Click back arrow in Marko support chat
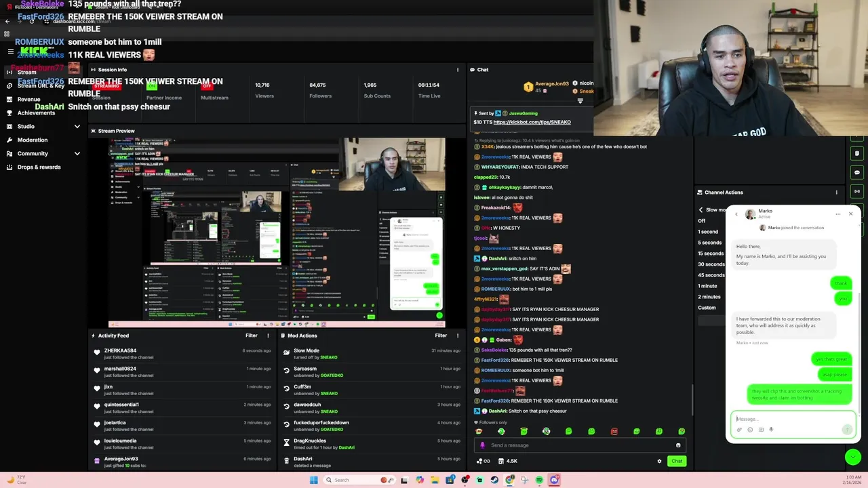This screenshot has width=868, height=488. coord(736,214)
